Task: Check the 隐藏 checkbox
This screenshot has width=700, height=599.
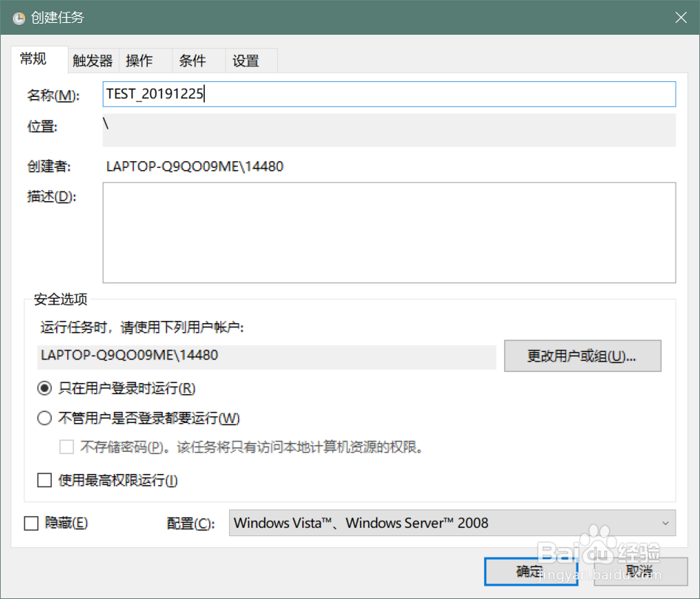Action: click(x=31, y=523)
